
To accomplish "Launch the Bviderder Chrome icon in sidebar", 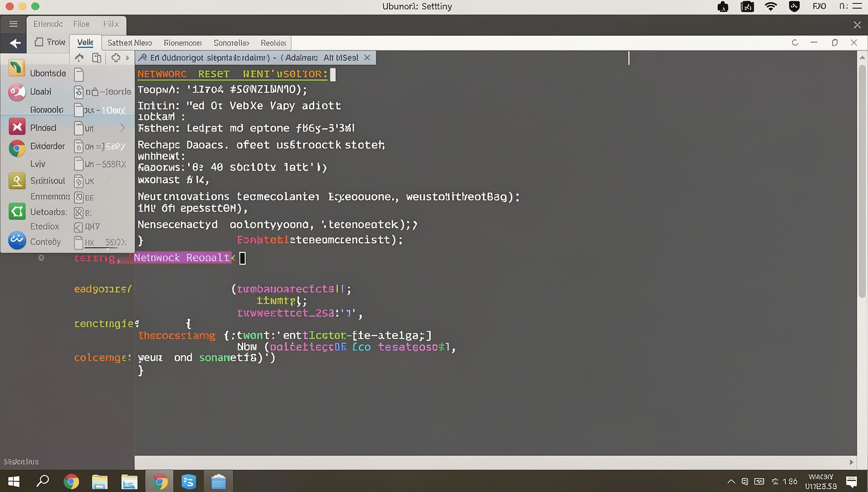I will coord(17,147).
